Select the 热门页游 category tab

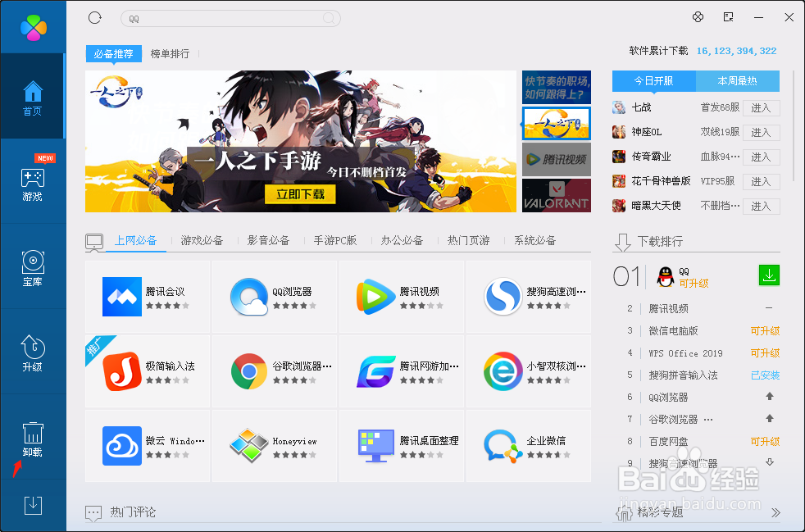469,240
